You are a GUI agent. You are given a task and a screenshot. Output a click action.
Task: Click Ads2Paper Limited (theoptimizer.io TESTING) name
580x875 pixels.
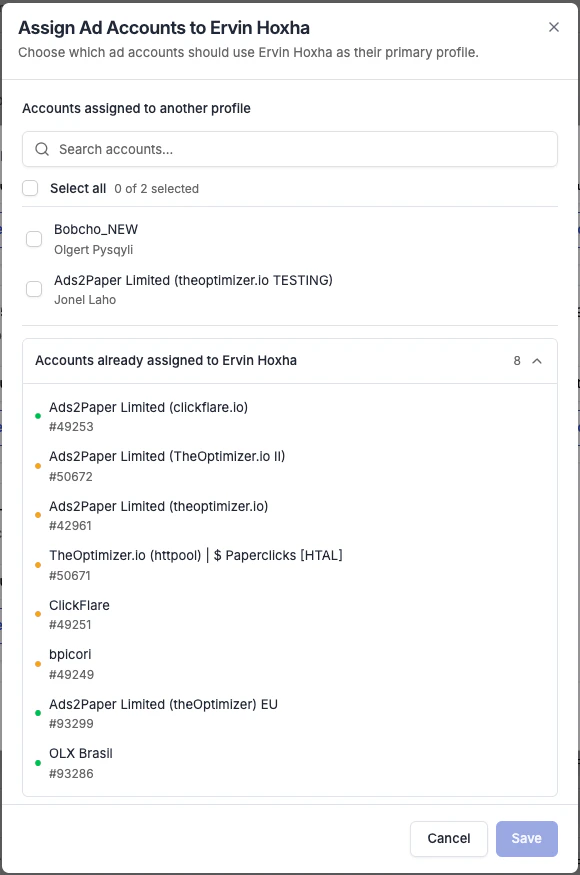coord(193,280)
